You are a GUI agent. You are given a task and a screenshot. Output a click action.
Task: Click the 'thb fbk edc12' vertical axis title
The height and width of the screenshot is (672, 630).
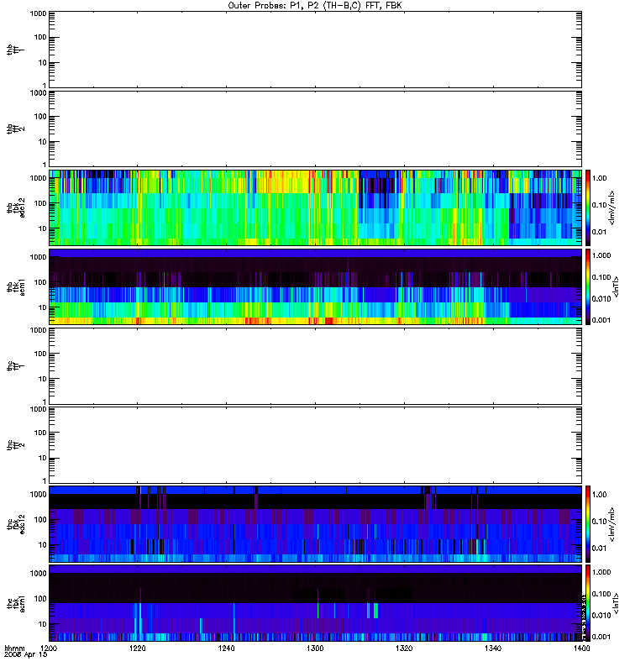pyautogui.click(x=16, y=207)
